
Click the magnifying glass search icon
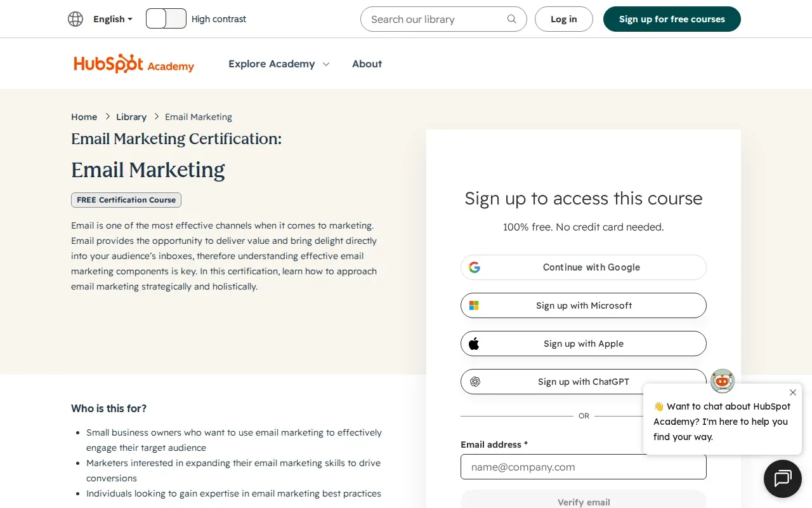(512, 19)
